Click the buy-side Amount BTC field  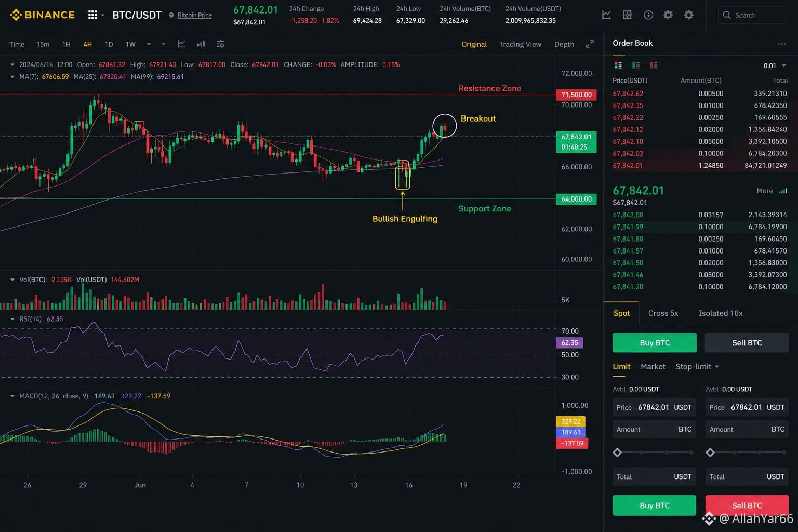(x=654, y=429)
